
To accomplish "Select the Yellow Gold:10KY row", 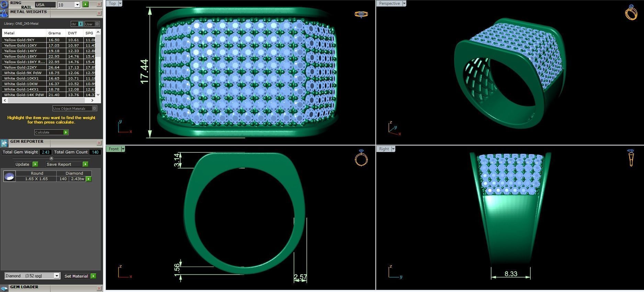I will tap(49, 45).
